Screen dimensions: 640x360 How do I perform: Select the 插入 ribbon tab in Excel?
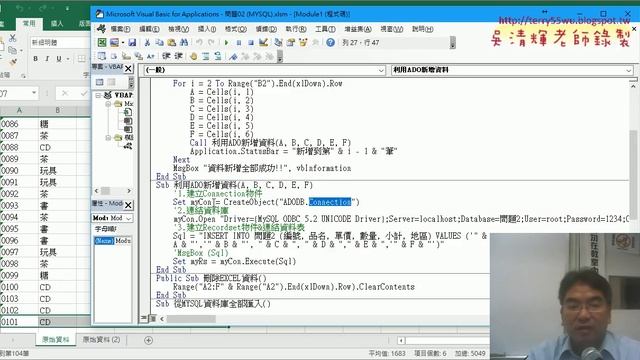57,23
